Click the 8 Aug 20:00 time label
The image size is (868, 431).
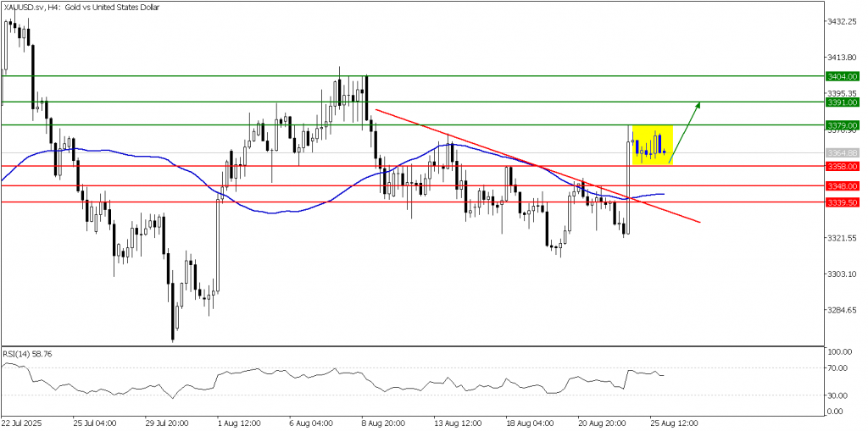pos(383,423)
